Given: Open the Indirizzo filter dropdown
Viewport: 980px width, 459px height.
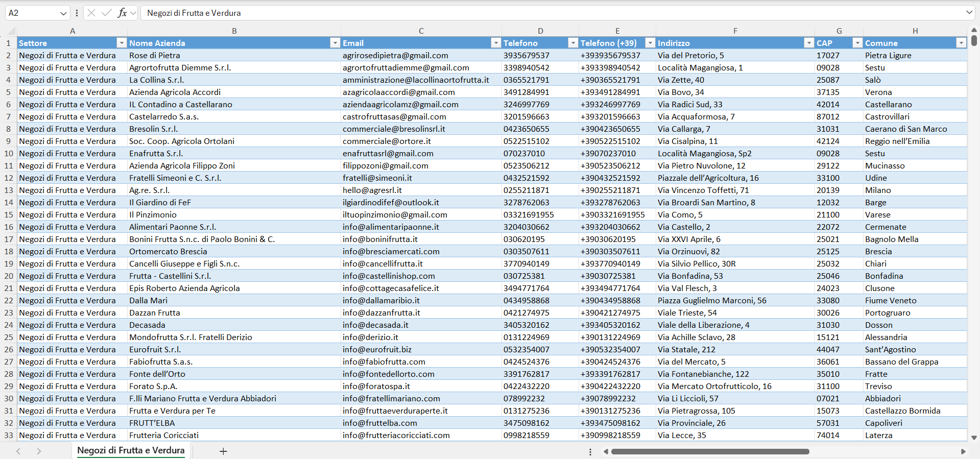Looking at the screenshot, I should [x=809, y=43].
